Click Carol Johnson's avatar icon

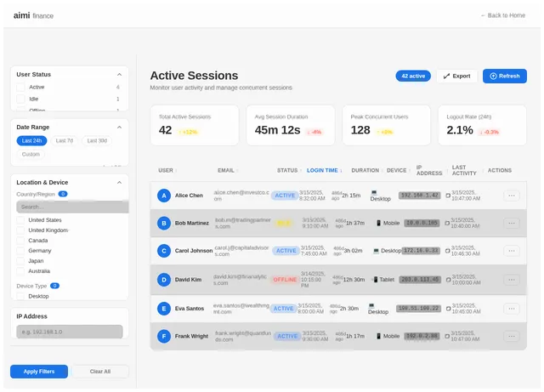[164, 251]
